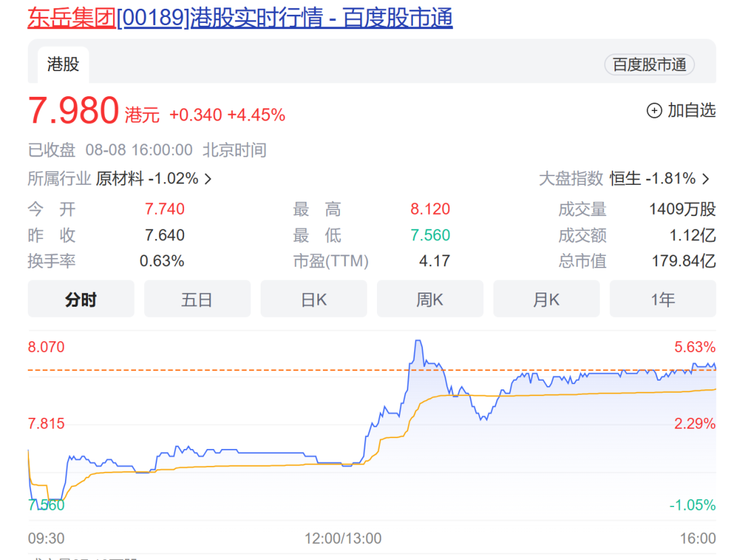Viewport: 731px width, 560px height.
Task: Switch to the 分时 chart tab
Action: pos(81,299)
